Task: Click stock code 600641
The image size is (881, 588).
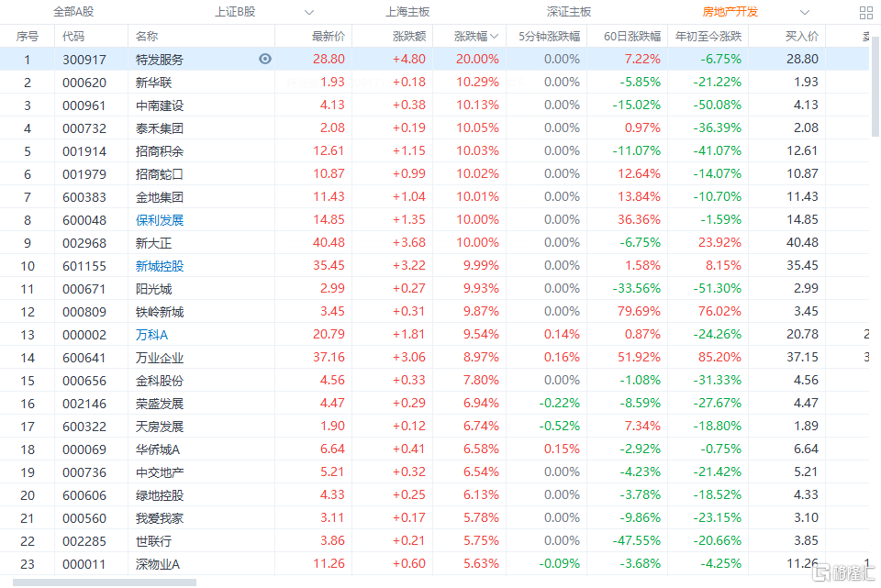Action: (x=84, y=358)
